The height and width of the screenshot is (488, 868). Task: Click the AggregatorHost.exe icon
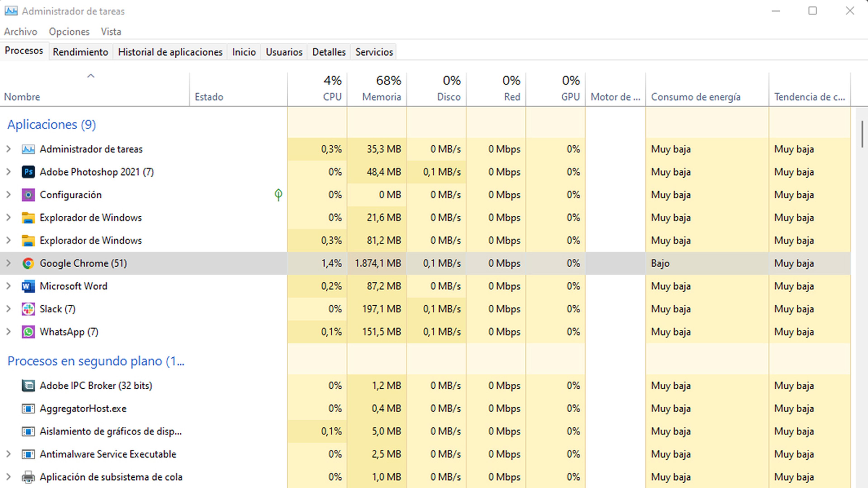click(x=28, y=408)
